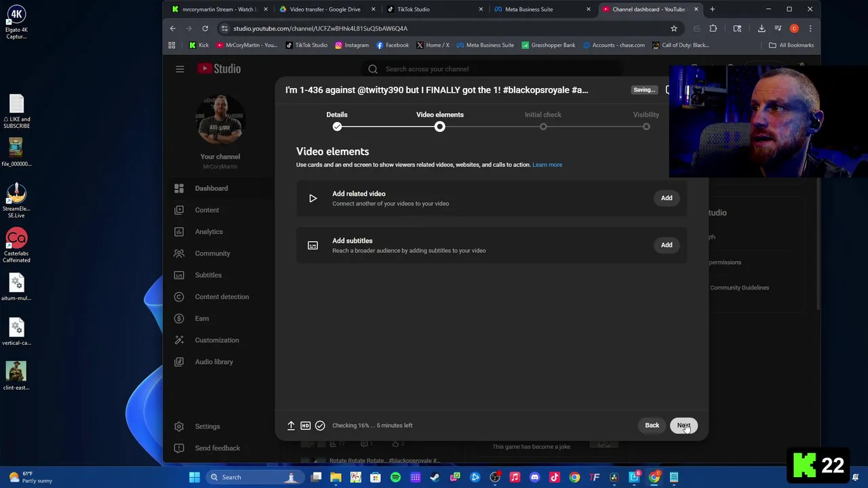Click the YouTube Studio logo

point(219,69)
